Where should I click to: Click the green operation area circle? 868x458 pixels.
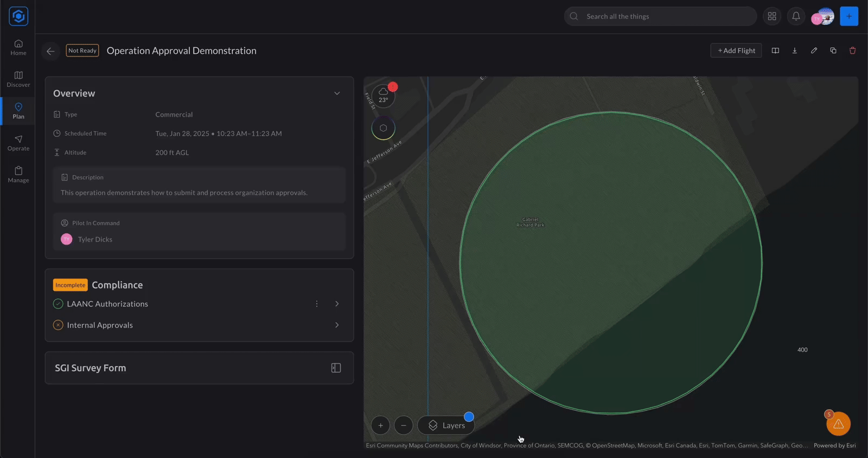(611, 263)
